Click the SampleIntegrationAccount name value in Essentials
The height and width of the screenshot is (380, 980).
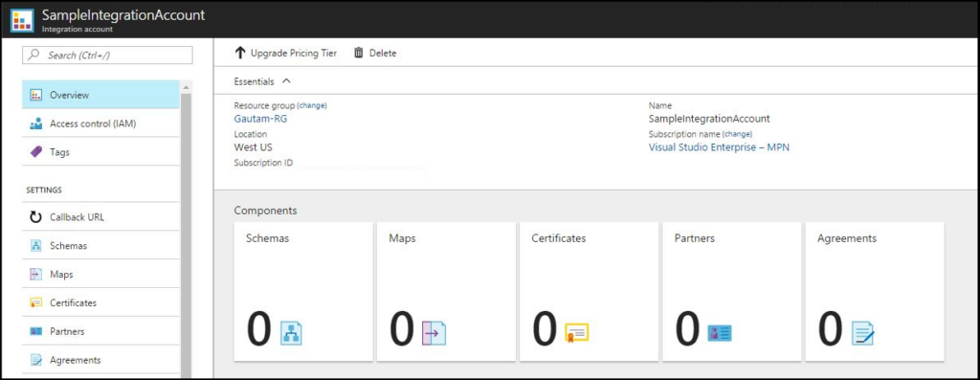coord(709,119)
